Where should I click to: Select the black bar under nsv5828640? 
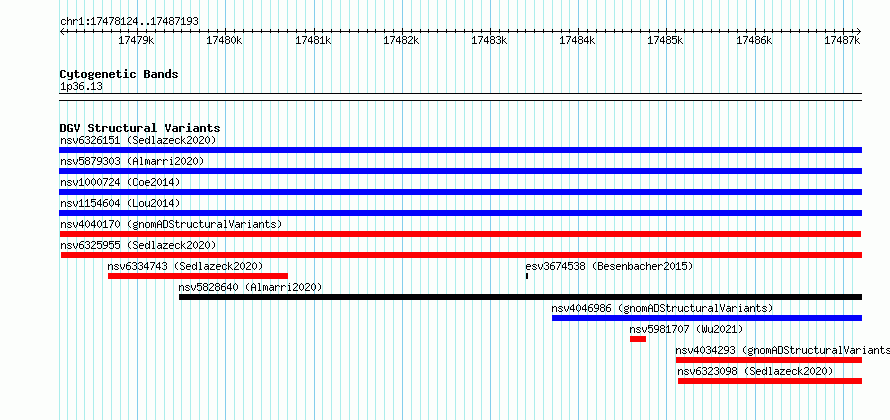tap(520, 297)
